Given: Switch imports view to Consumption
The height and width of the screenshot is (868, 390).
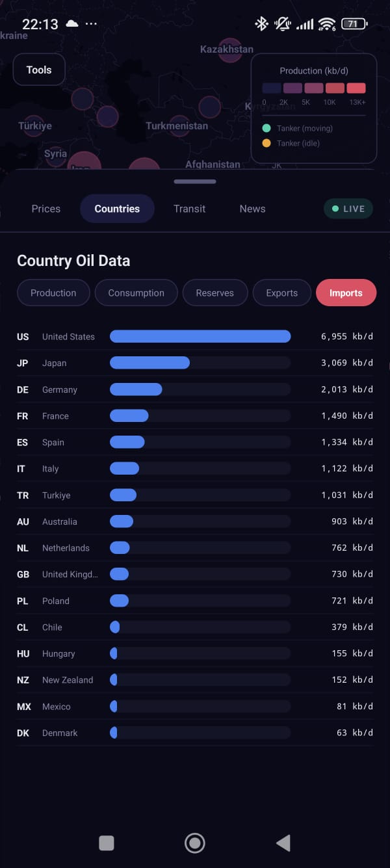Looking at the screenshot, I should point(136,293).
